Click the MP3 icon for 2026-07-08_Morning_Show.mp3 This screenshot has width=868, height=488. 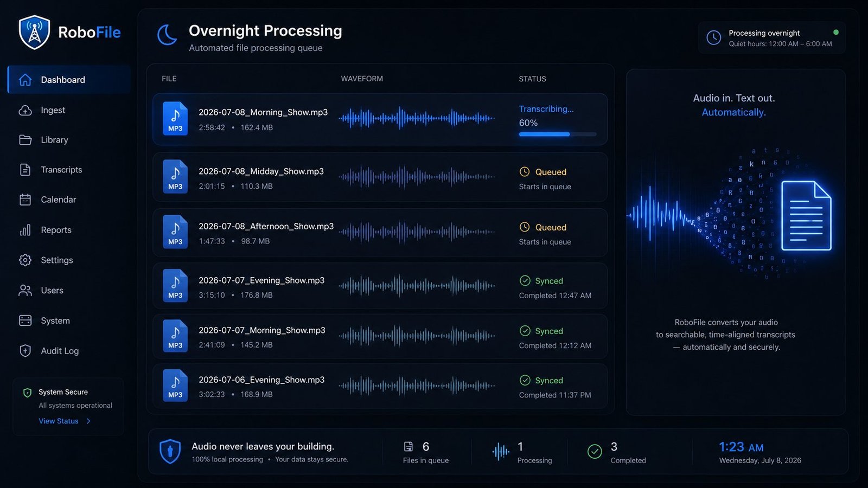175,119
